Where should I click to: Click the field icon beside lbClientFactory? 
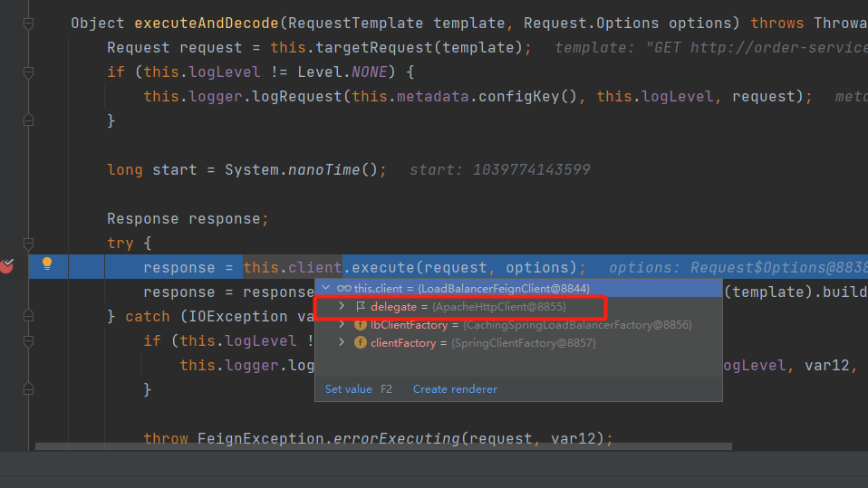pyautogui.click(x=361, y=325)
